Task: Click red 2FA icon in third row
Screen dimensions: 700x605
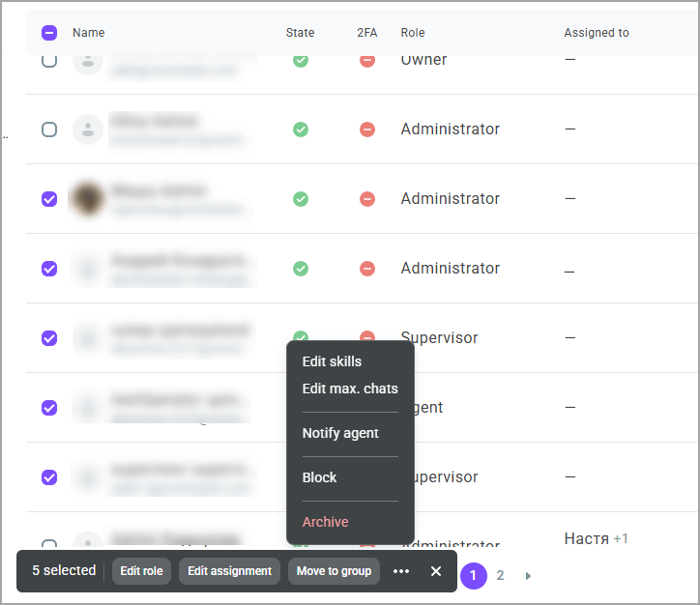Action: tap(367, 199)
